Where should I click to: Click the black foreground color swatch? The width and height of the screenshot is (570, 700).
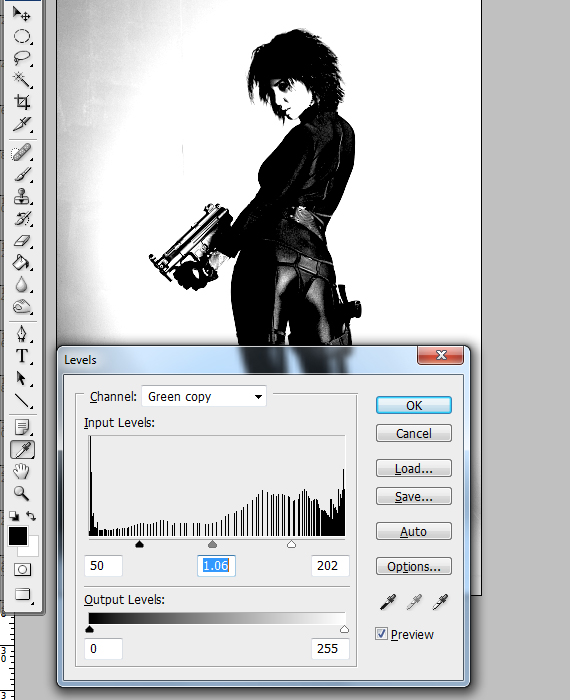point(18,536)
